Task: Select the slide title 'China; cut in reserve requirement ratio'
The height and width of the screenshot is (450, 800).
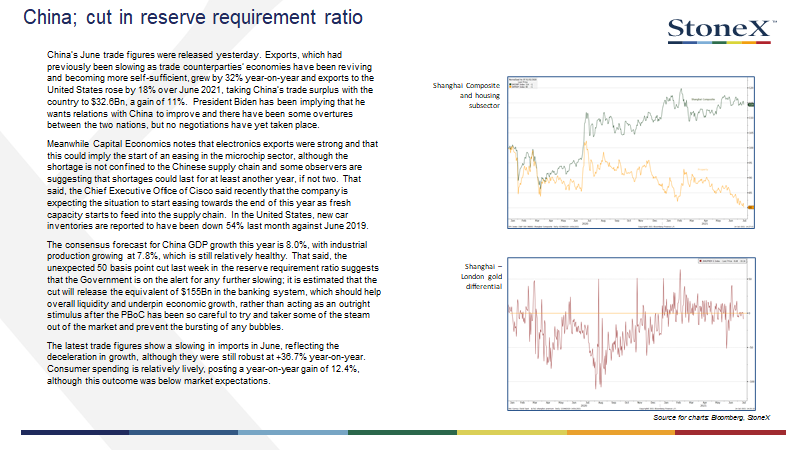Action: pyautogui.click(x=193, y=17)
